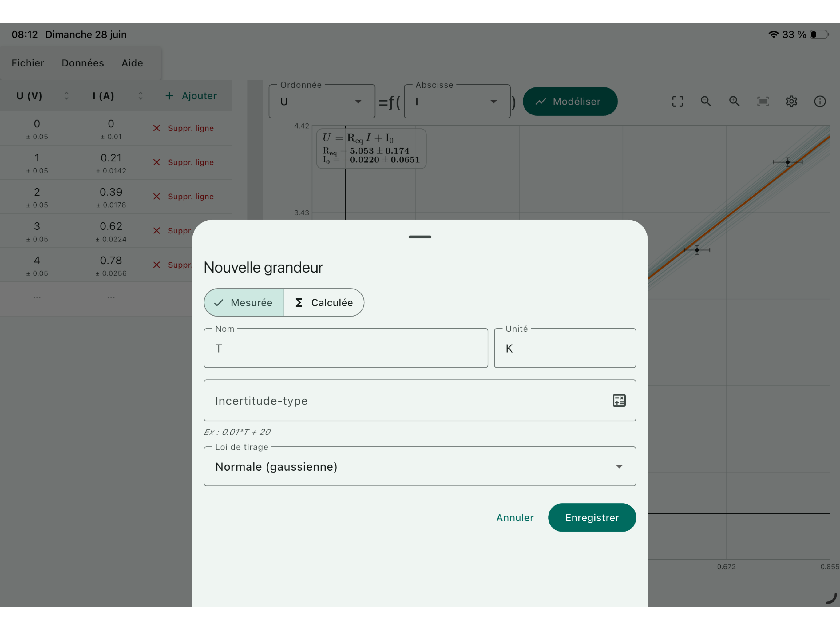Open the Ordonnée dropdown
The height and width of the screenshot is (630, 840).
pos(322,102)
